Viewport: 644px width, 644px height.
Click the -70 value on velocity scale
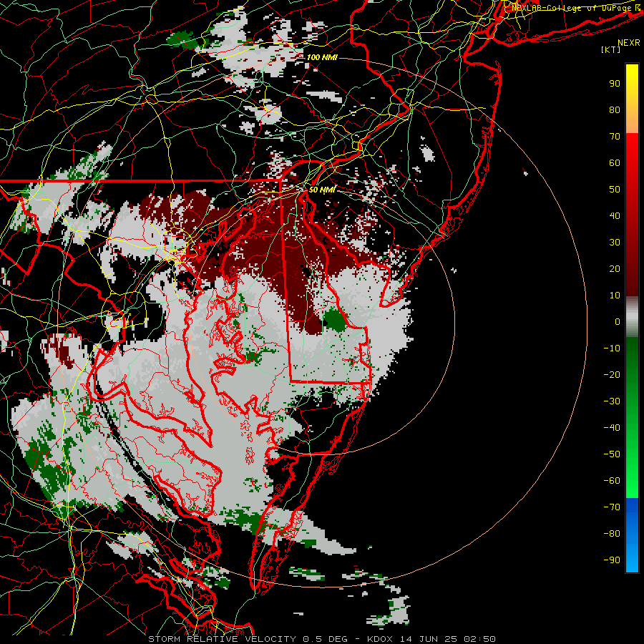coord(612,507)
